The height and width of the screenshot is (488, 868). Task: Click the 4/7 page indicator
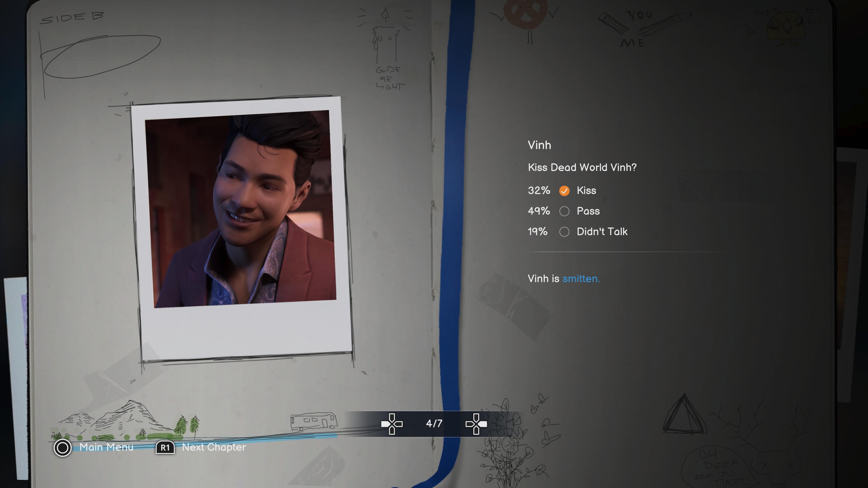[x=434, y=423]
